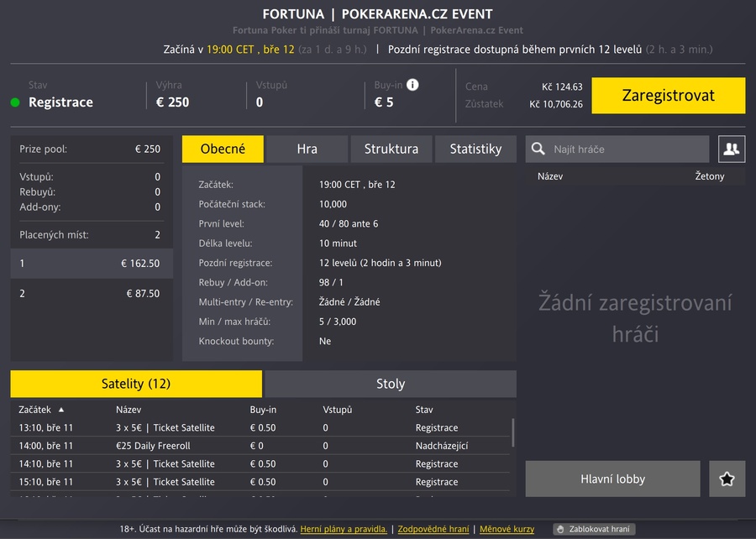This screenshot has height=539, width=756.
Task: Switch to the Statistiky tab
Action: coord(475,149)
